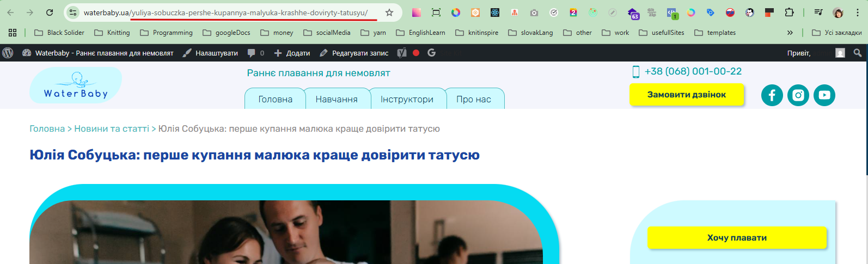
Task: Open the red number 2 extension icon
Action: 573,13
